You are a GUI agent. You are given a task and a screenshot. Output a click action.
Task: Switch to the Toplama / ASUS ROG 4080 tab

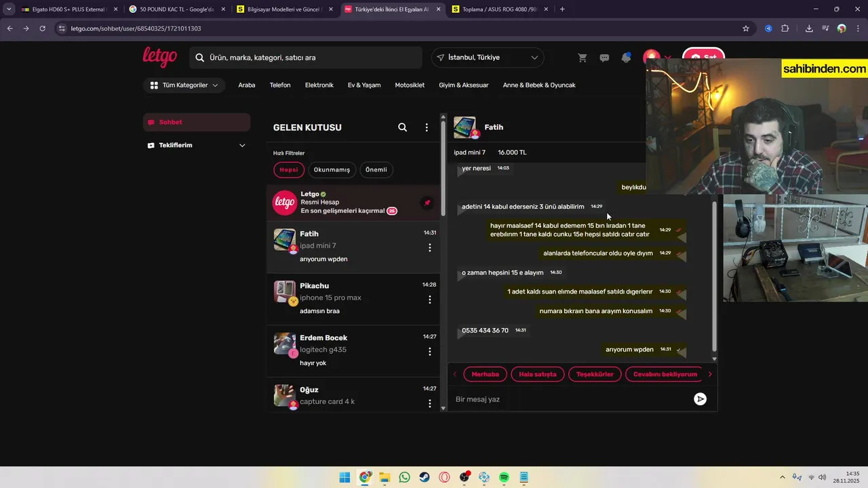point(498,9)
